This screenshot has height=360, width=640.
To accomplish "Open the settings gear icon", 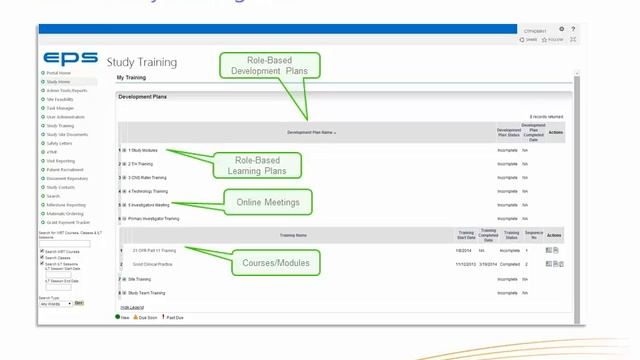I will pos(562,29).
